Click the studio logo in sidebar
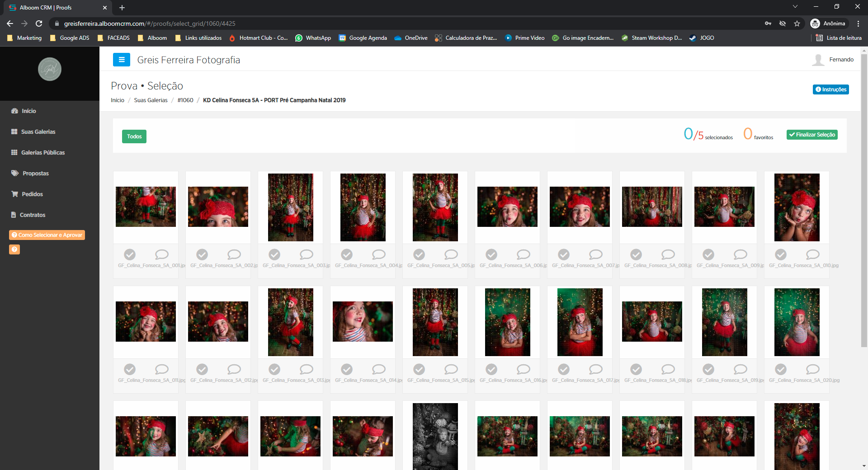This screenshot has width=868, height=470. point(50,69)
